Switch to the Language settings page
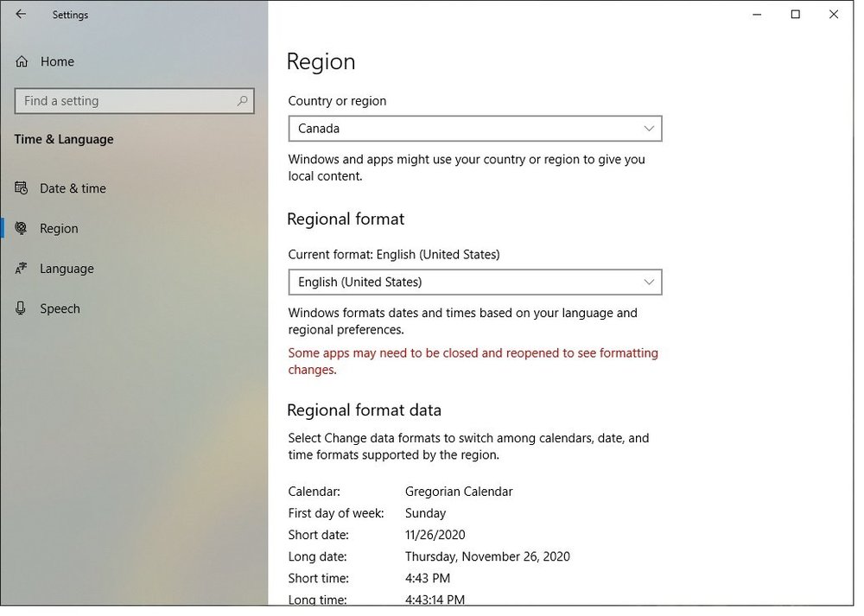 click(67, 269)
